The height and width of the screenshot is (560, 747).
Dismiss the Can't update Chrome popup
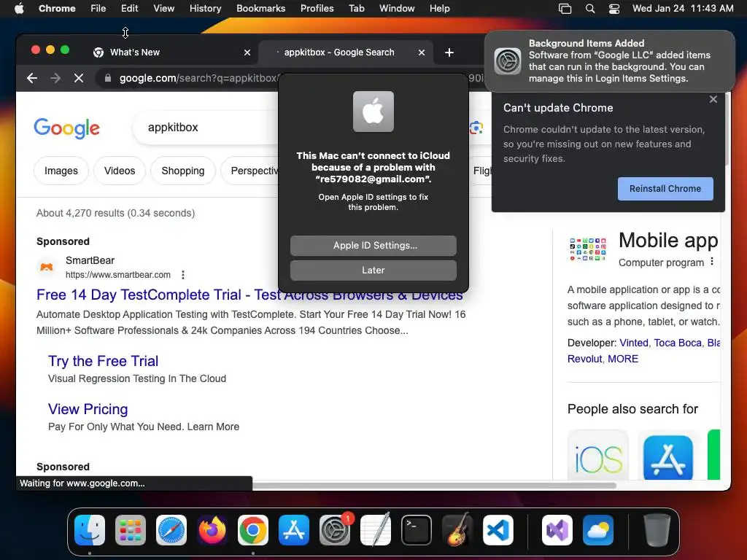pos(713,99)
